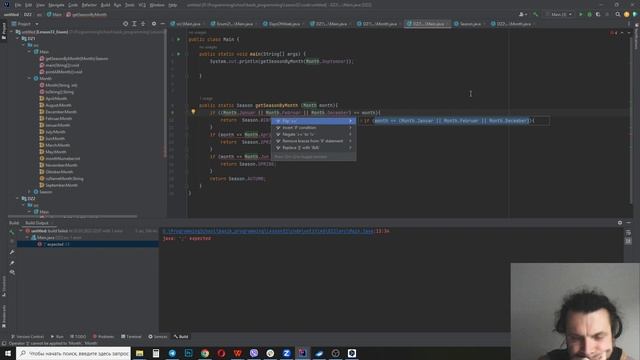Hide the Project panel with minus icon
Viewport: 640px width, 360px height.
(162, 24)
